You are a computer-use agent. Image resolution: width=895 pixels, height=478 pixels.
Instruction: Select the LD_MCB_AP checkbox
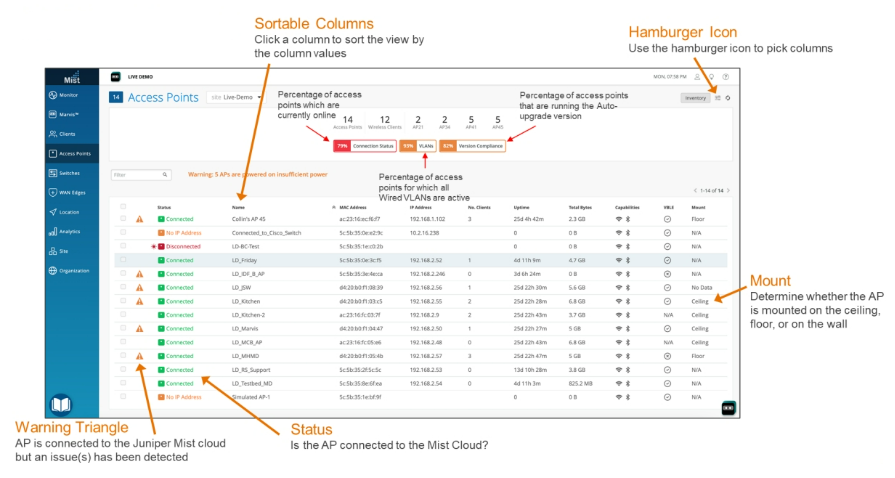click(123, 342)
